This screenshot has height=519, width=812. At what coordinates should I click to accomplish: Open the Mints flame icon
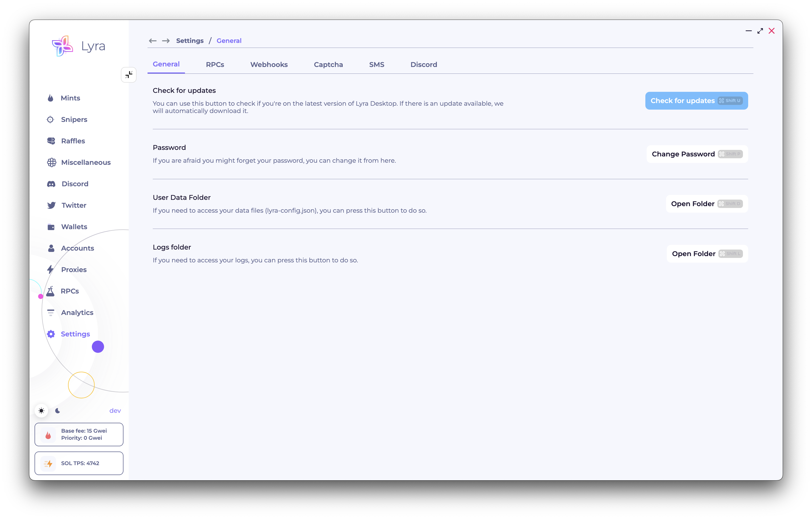50,98
